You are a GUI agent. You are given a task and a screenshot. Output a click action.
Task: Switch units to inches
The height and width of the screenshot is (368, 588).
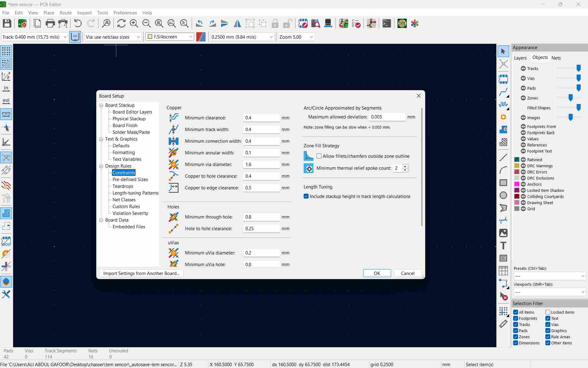(x=6, y=89)
